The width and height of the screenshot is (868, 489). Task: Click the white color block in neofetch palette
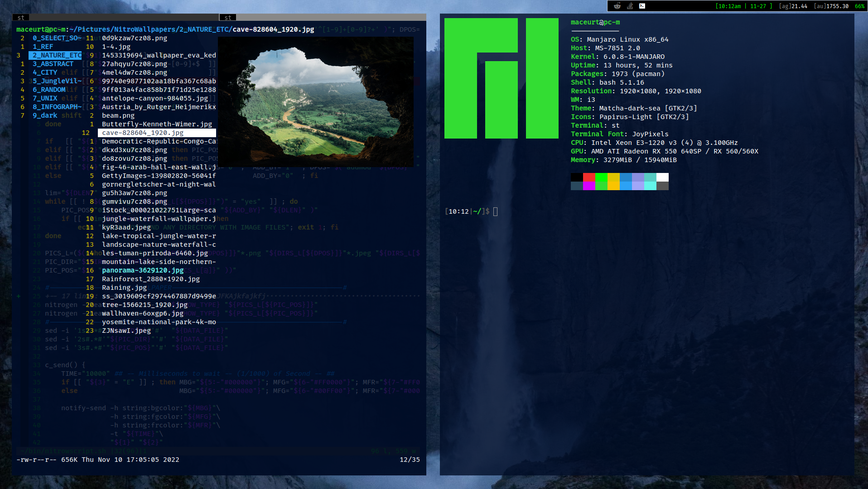click(x=662, y=177)
